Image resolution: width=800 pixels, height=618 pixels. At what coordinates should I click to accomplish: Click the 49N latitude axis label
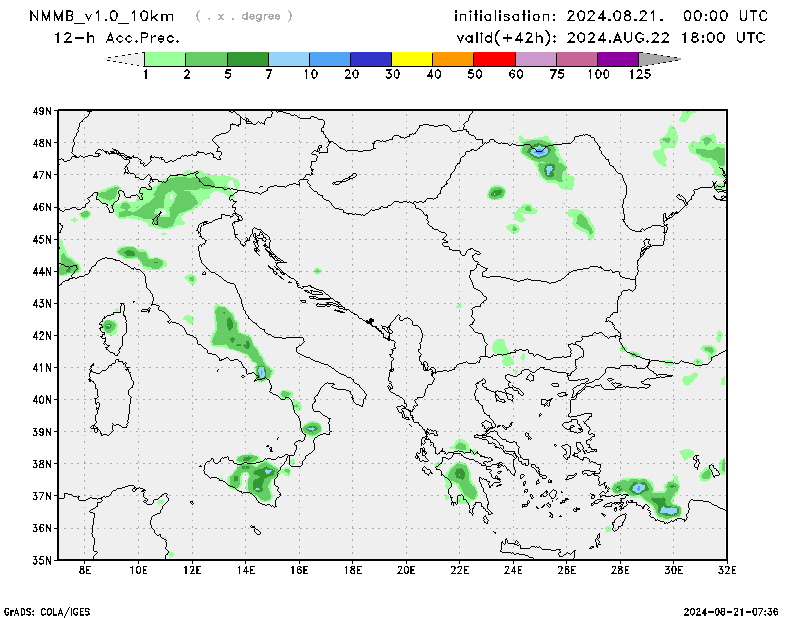(41, 111)
